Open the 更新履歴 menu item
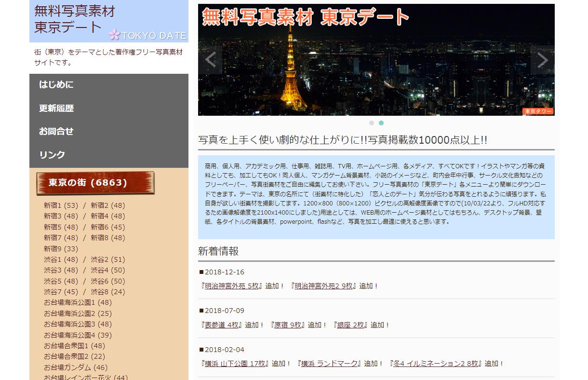 tap(56, 109)
